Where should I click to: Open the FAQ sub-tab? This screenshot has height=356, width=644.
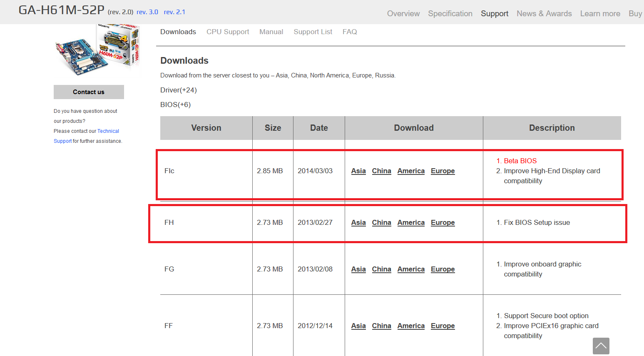(x=350, y=32)
